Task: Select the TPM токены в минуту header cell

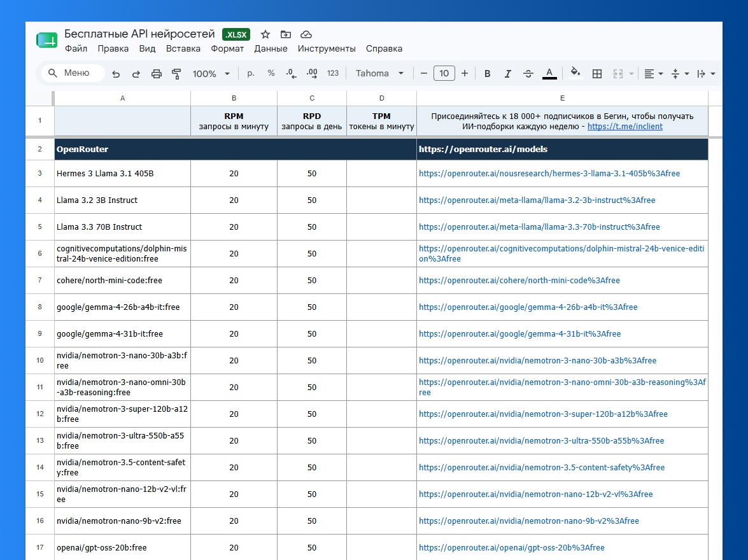Action: [381, 121]
